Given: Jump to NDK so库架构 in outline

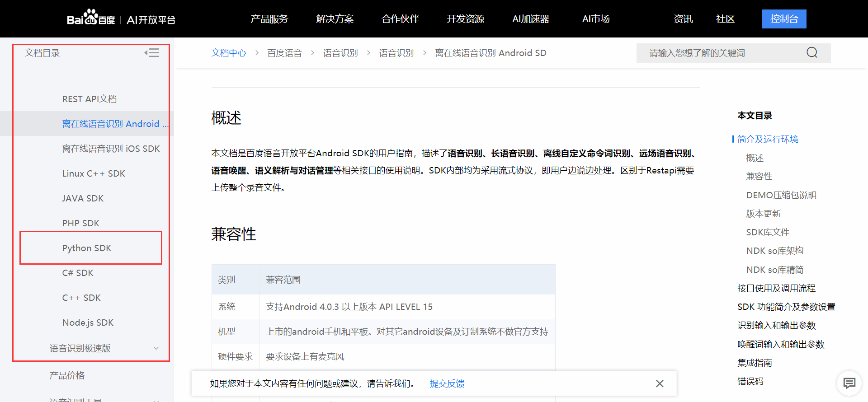Looking at the screenshot, I should coord(775,251).
